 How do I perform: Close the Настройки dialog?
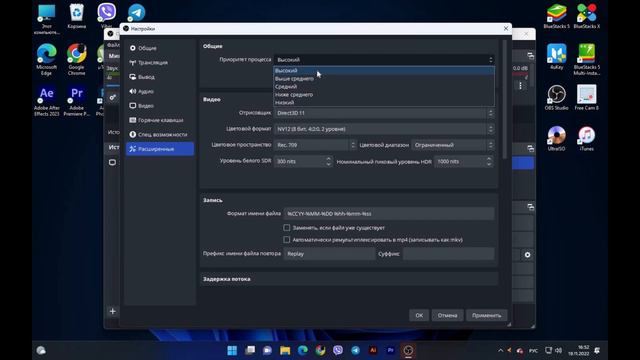[506, 29]
